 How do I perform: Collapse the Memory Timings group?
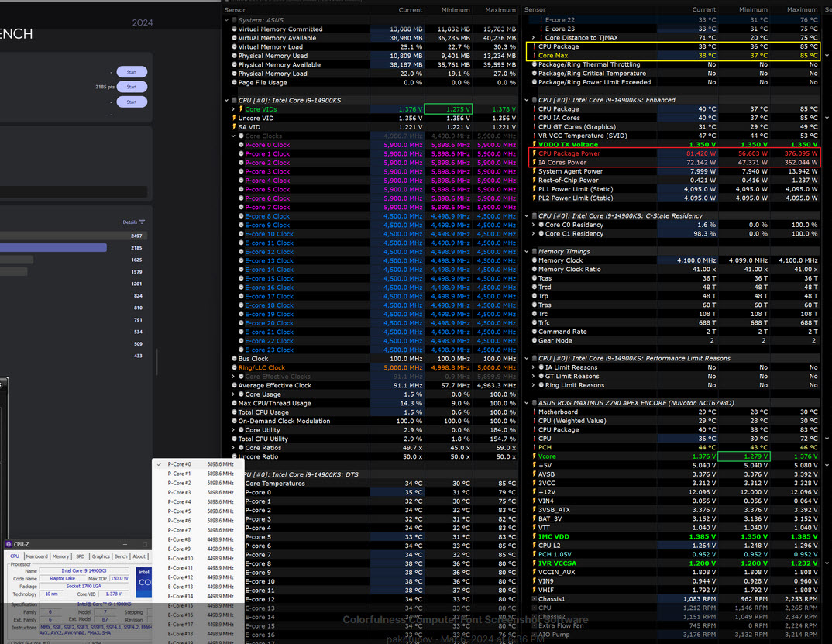click(527, 252)
